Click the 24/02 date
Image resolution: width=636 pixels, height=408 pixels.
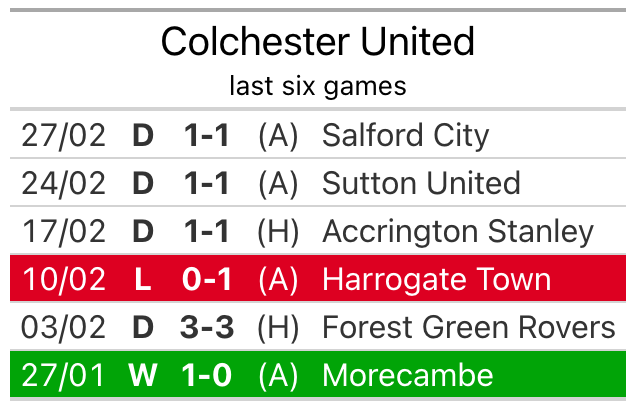tap(63, 184)
